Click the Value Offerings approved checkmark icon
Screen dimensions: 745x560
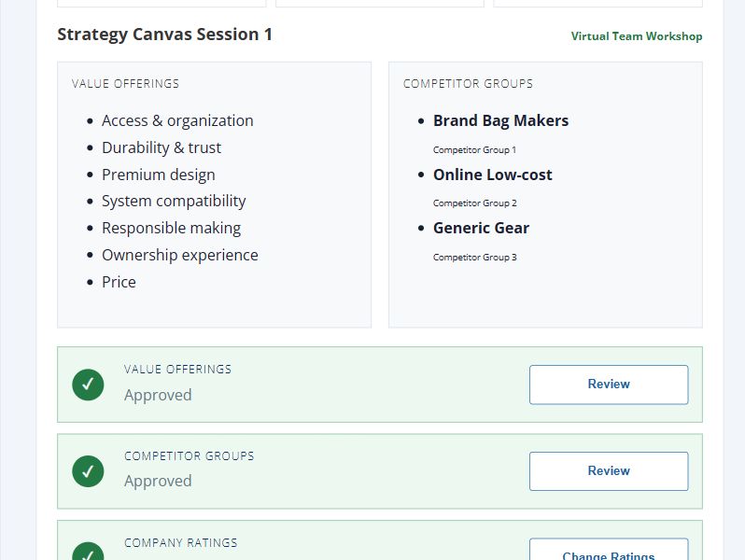point(88,385)
